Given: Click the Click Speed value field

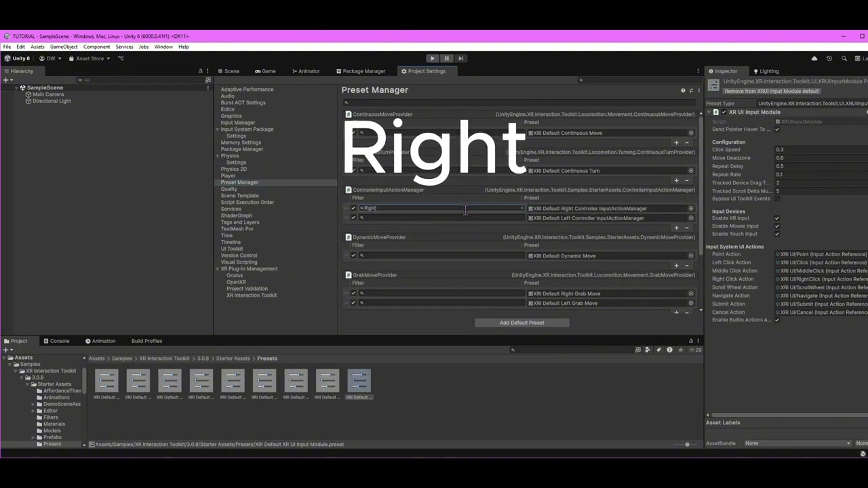Looking at the screenshot, I should point(821,150).
